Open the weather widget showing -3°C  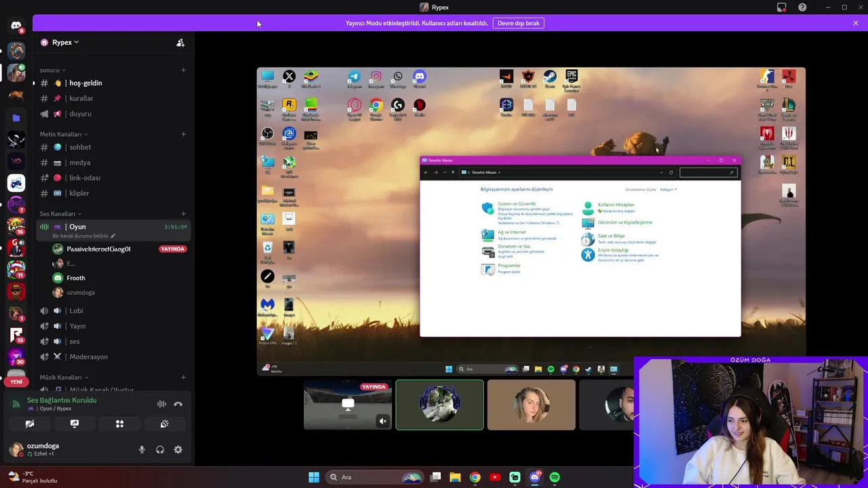tap(32, 477)
